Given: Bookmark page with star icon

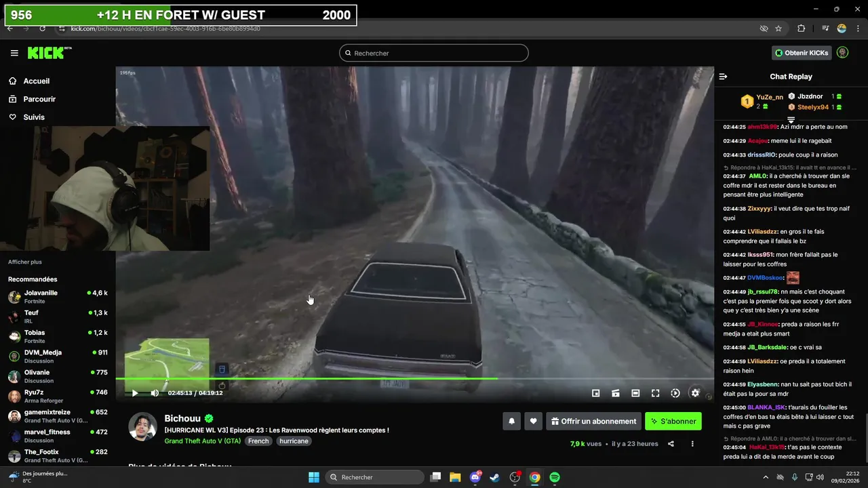Looking at the screenshot, I should click(x=778, y=28).
